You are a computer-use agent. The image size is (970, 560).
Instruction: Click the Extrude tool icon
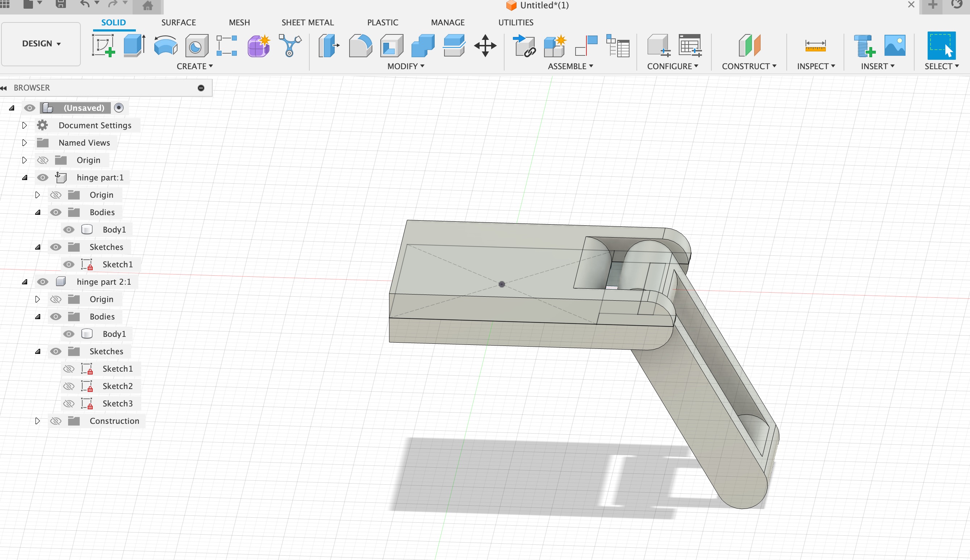click(134, 46)
